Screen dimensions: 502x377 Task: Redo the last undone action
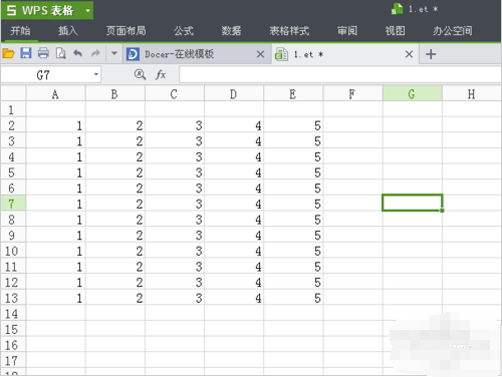pyautogui.click(x=96, y=53)
